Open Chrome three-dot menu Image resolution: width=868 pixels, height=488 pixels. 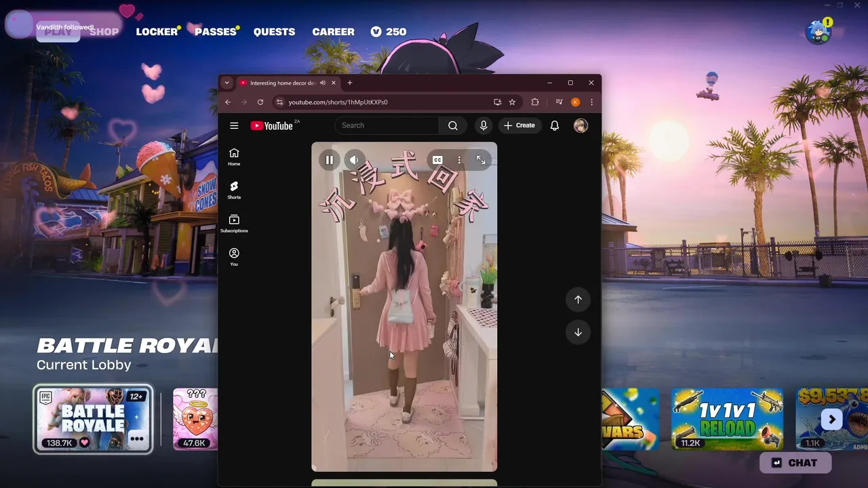[x=591, y=102]
